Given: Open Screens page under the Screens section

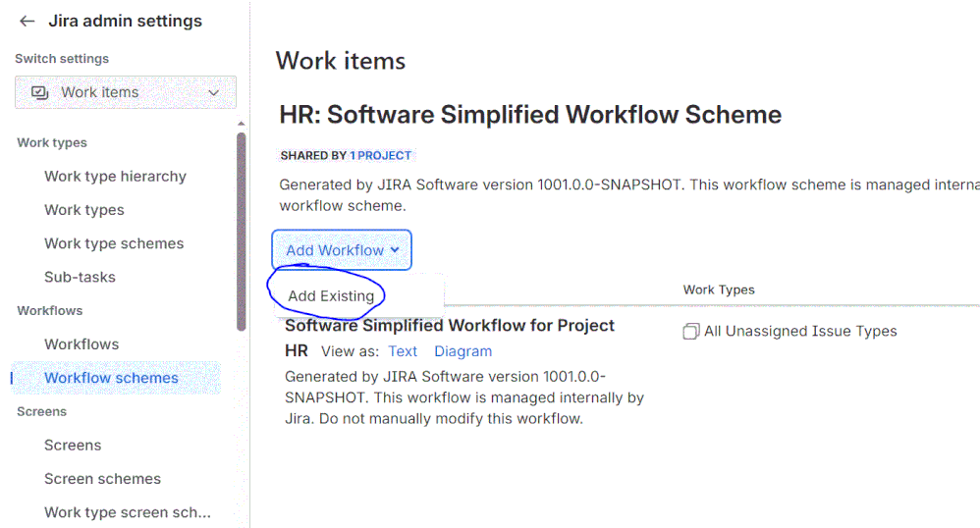Looking at the screenshot, I should pos(73,445).
